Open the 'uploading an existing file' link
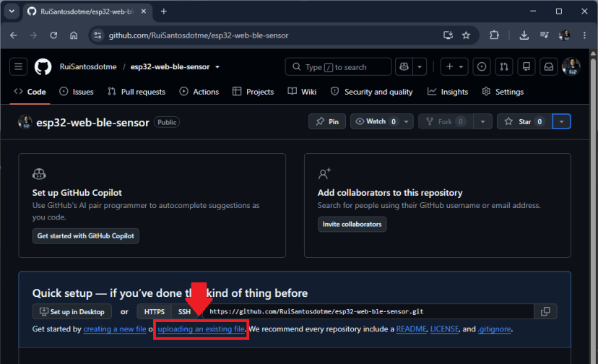The image size is (598, 364). 201,329
